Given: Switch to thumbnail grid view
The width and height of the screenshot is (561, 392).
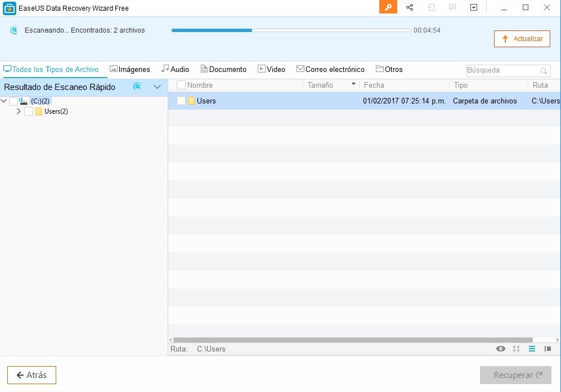Looking at the screenshot, I should (517, 349).
